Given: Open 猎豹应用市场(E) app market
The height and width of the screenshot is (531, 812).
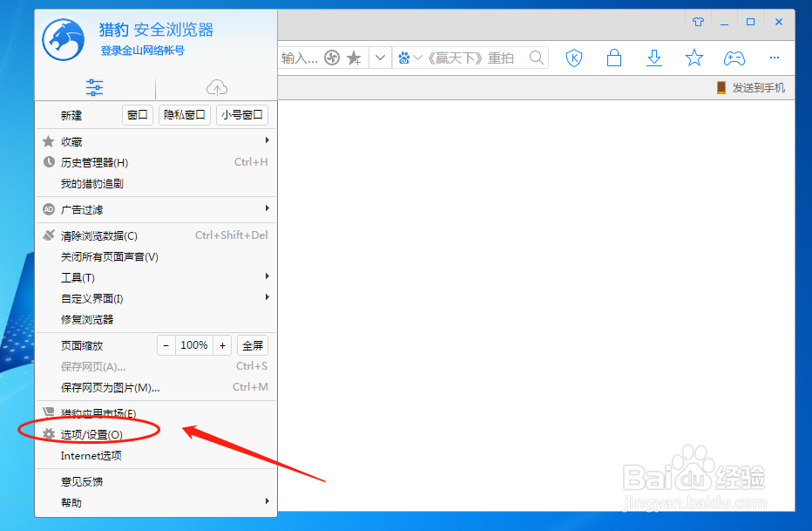Looking at the screenshot, I should tap(155, 413).
